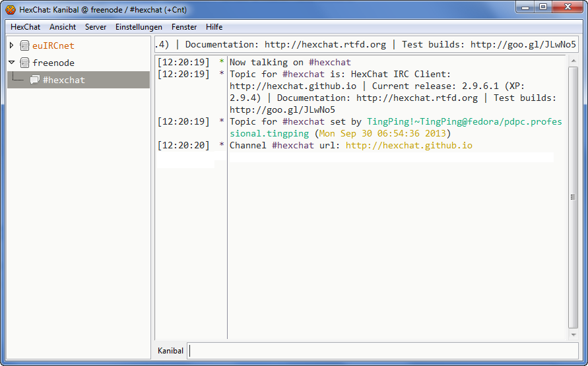Click the Kanibal nickname button

[x=171, y=351]
